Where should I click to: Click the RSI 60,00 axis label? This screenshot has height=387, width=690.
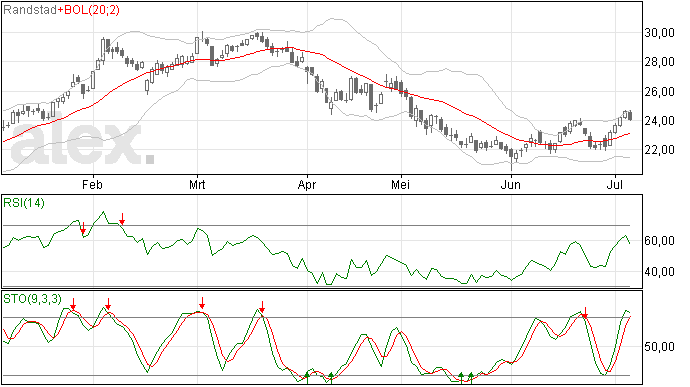pos(659,241)
